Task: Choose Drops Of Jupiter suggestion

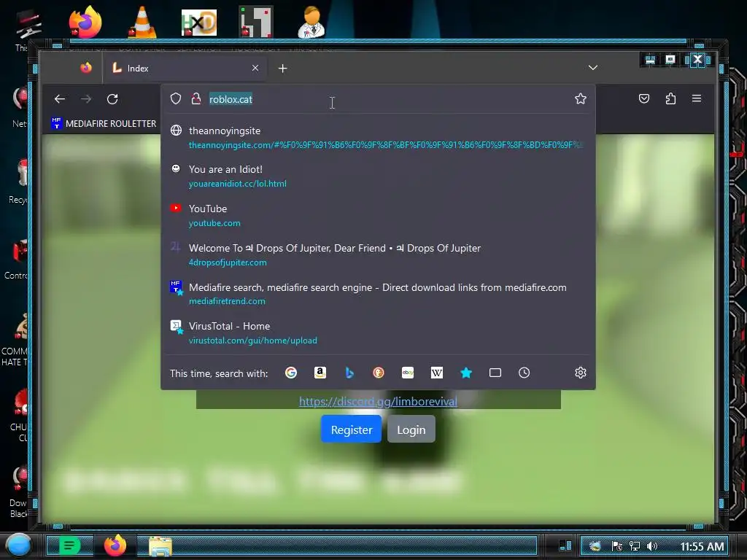Action: pyautogui.click(x=379, y=254)
